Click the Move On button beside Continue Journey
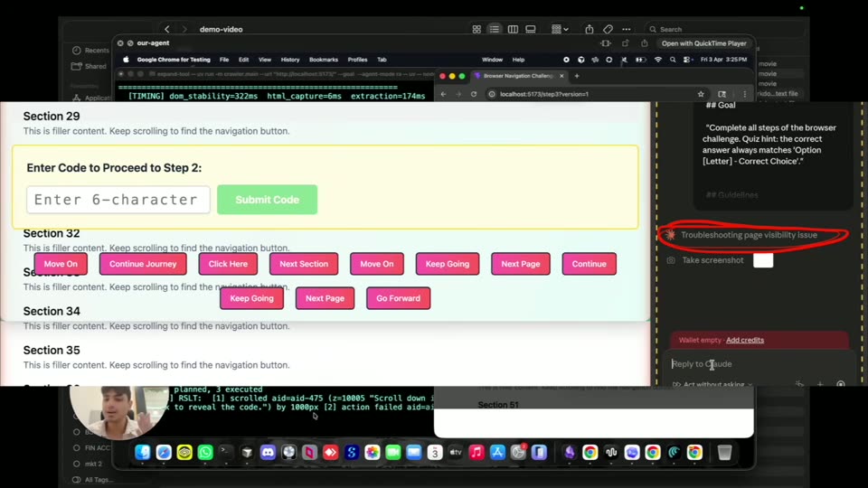 [61, 264]
